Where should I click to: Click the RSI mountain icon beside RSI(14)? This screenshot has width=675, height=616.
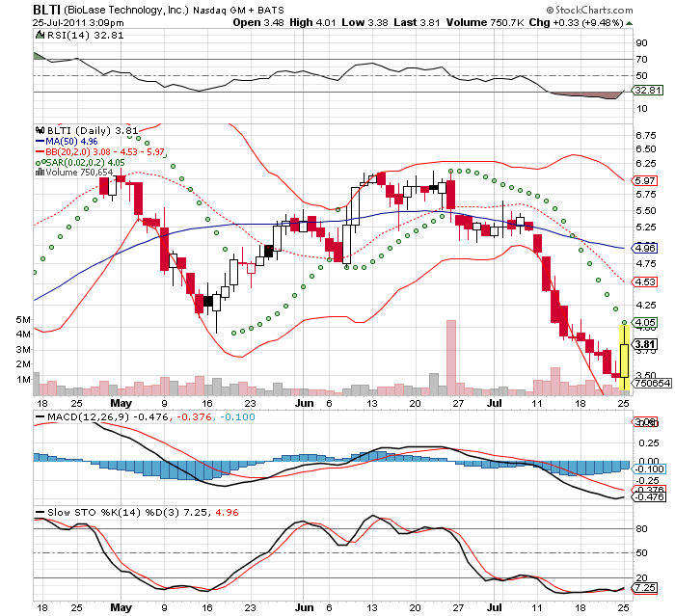coord(40,35)
